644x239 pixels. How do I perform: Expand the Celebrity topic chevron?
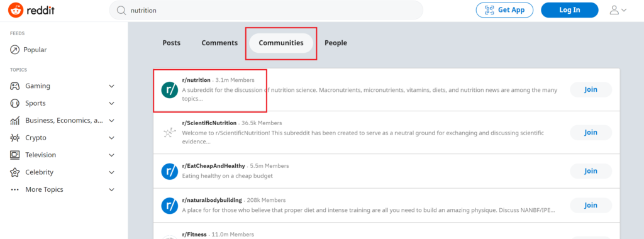pos(111,172)
